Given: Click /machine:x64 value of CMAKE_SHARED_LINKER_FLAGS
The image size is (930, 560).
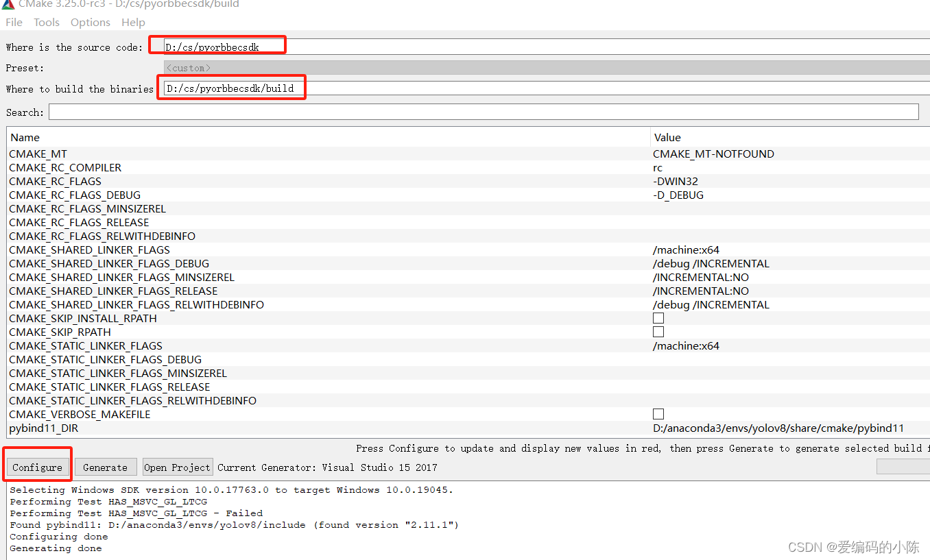Looking at the screenshot, I should click(686, 249).
